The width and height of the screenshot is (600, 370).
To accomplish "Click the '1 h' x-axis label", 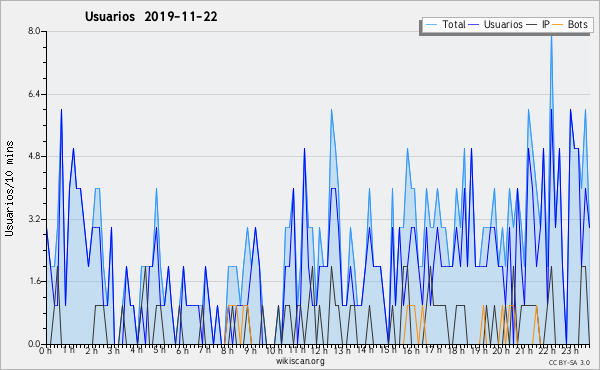I will tap(69, 350).
